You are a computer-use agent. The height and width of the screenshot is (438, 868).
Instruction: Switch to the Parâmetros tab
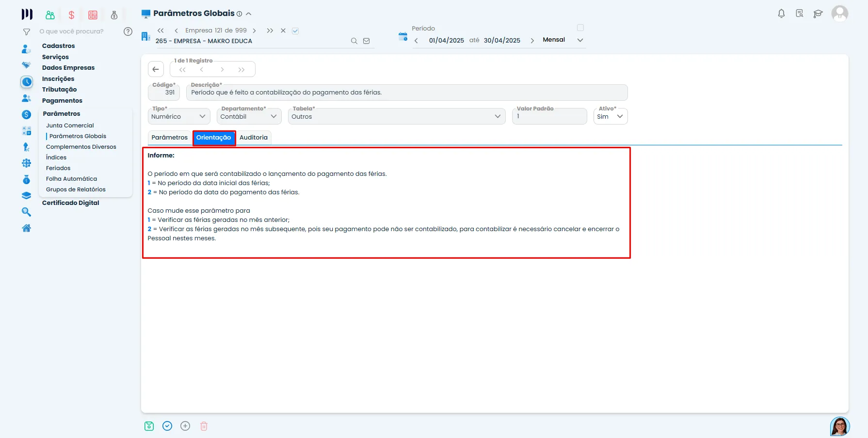pyautogui.click(x=170, y=138)
